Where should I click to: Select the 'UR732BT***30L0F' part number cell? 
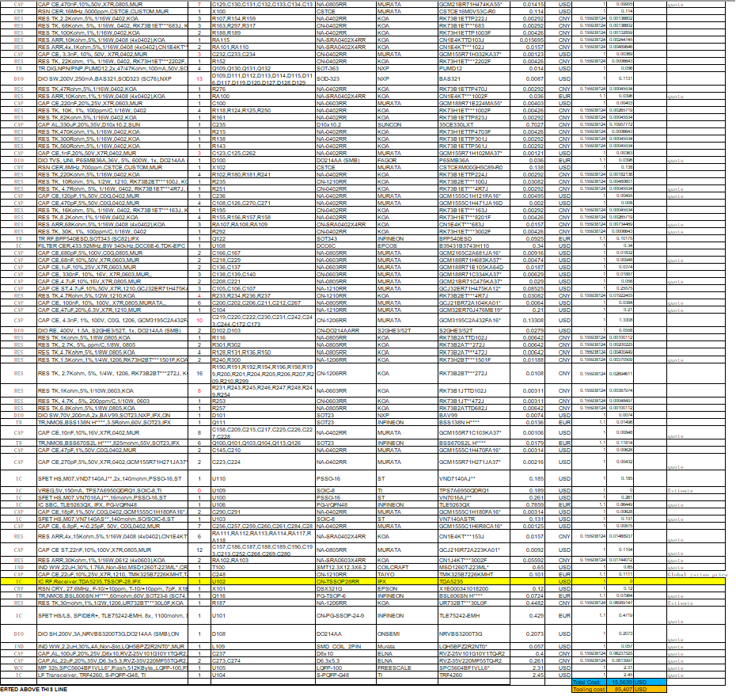tap(473, 603)
